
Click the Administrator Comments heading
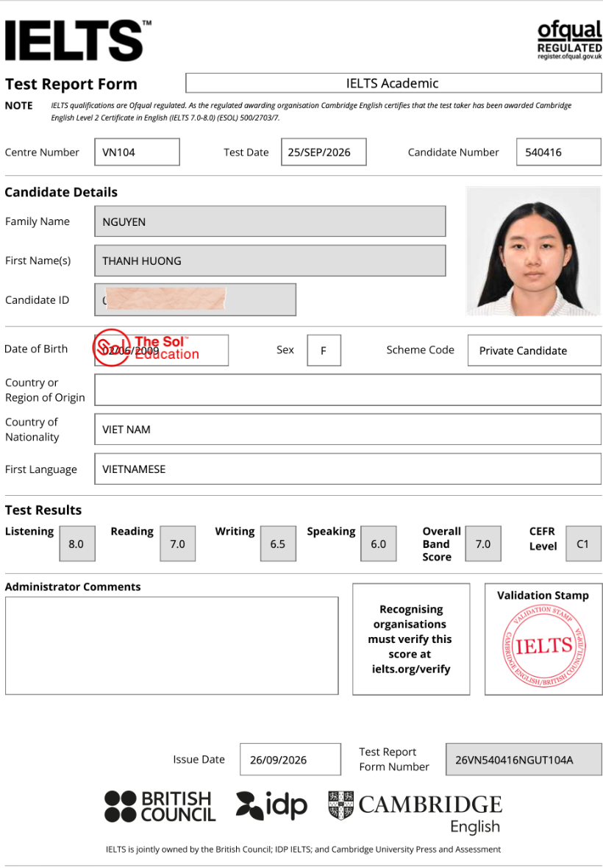coord(73,587)
